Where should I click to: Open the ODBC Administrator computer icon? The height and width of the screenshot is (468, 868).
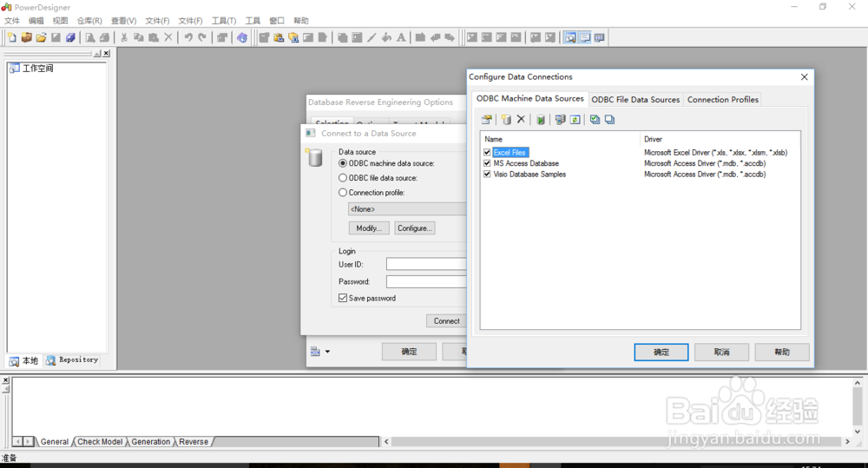(560, 120)
